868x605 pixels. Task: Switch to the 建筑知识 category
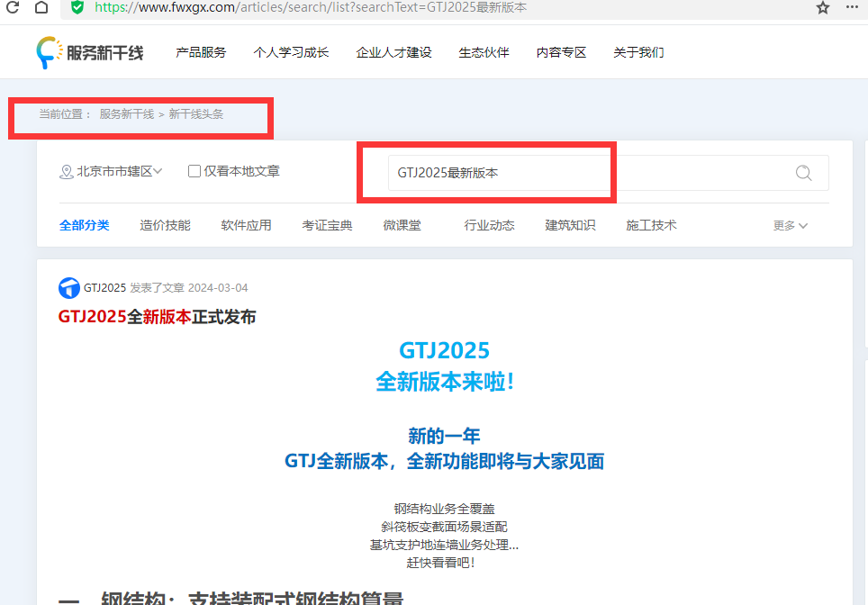[x=570, y=225]
